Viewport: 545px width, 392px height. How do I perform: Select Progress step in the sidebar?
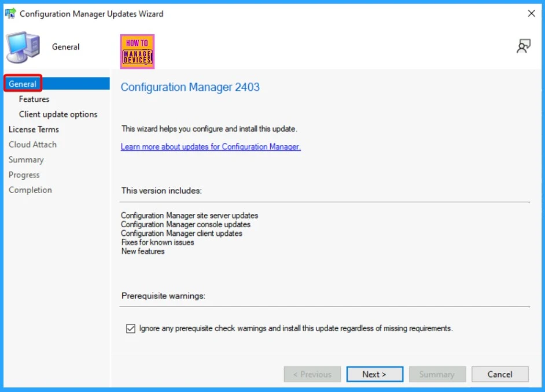[24, 175]
